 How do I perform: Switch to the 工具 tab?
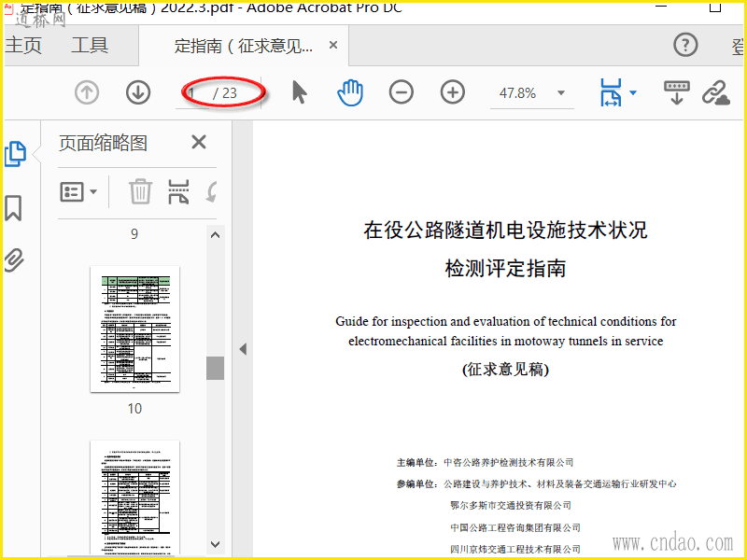(x=90, y=45)
